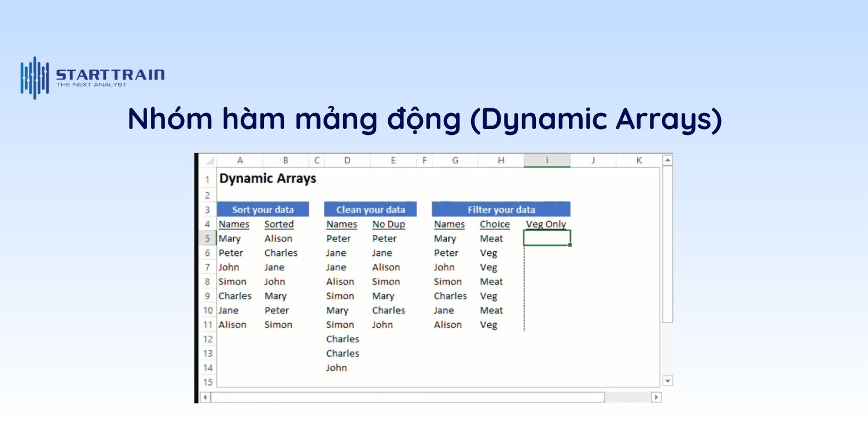The image size is (868, 429).
Task: Click the Veg Only header cell
Action: pos(546,224)
